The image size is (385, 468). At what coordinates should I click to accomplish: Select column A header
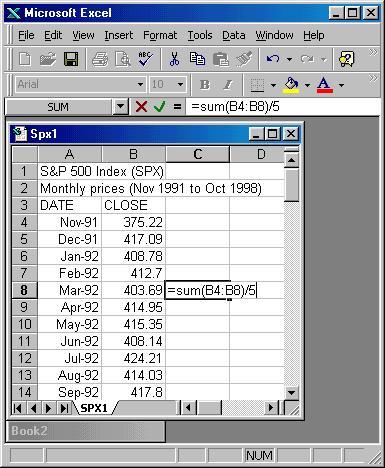click(69, 154)
